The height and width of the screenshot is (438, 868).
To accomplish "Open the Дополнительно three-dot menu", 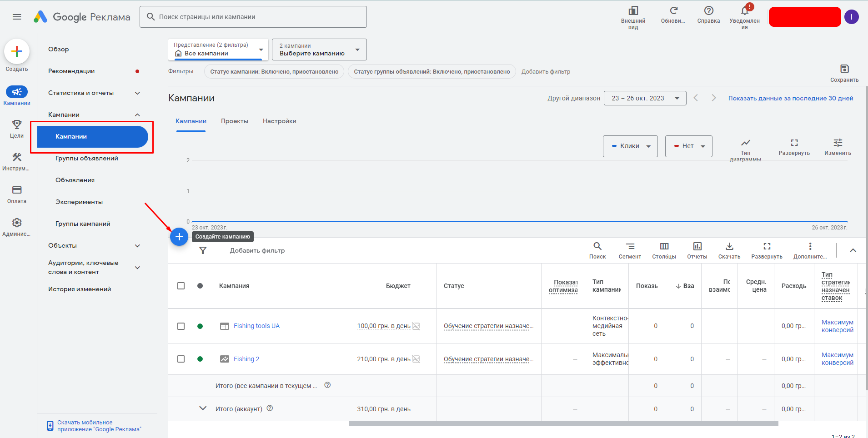I will click(810, 246).
